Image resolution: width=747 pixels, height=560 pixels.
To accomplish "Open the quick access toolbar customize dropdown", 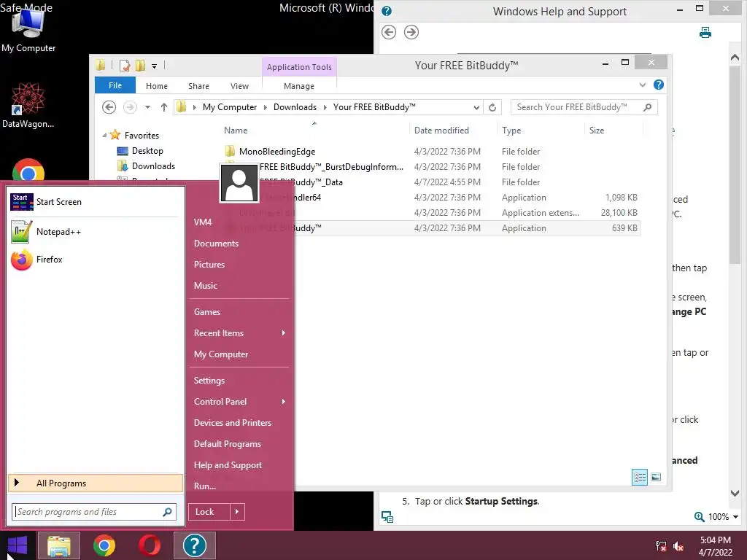I will (155, 66).
